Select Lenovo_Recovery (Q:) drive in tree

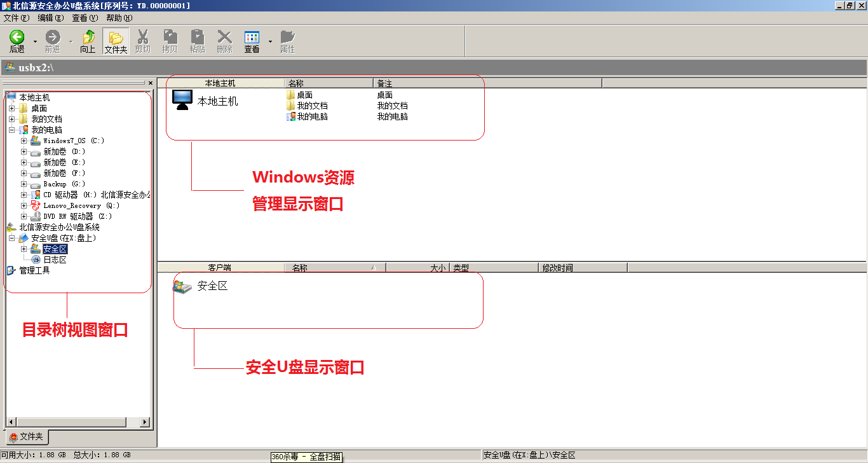pos(81,205)
